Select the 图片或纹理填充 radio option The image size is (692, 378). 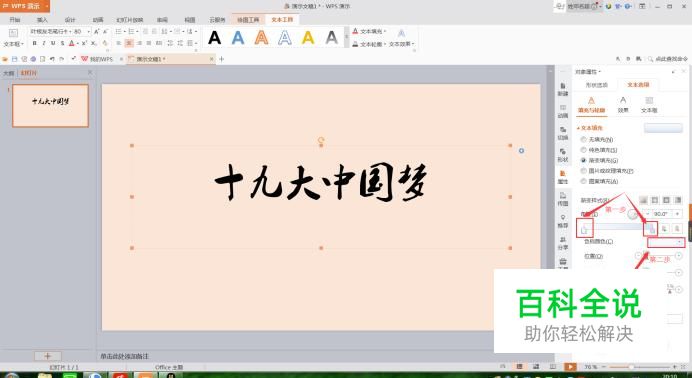tap(584, 171)
